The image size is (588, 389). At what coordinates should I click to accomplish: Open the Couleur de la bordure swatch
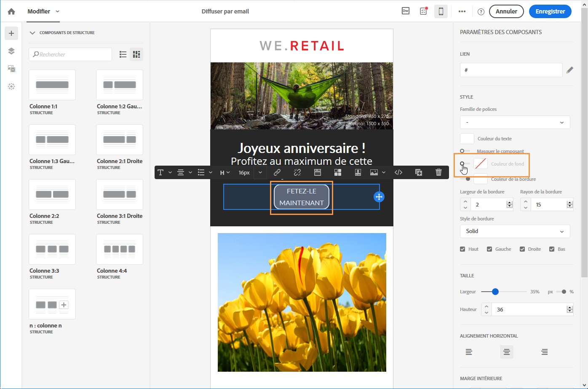[481, 179]
